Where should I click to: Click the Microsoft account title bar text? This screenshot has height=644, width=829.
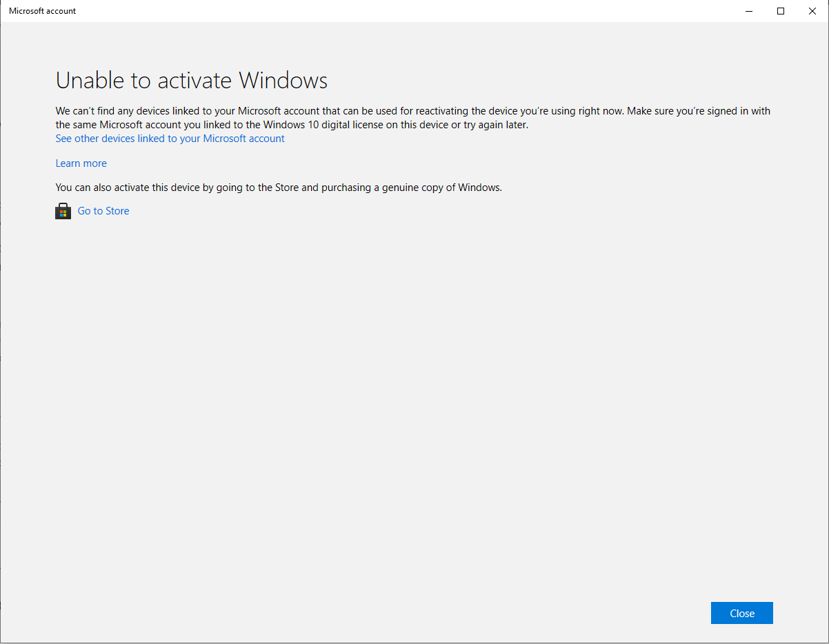(43, 11)
